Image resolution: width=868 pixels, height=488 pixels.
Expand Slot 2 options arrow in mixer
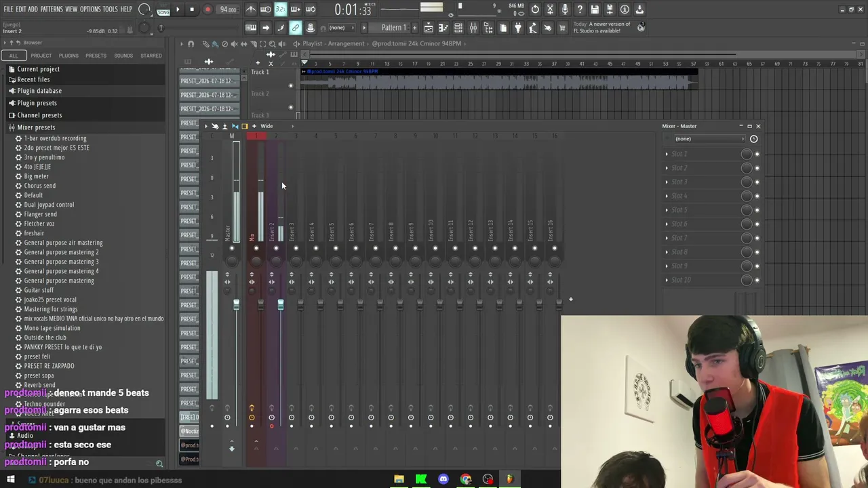pyautogui.click(x=667, y=168)
